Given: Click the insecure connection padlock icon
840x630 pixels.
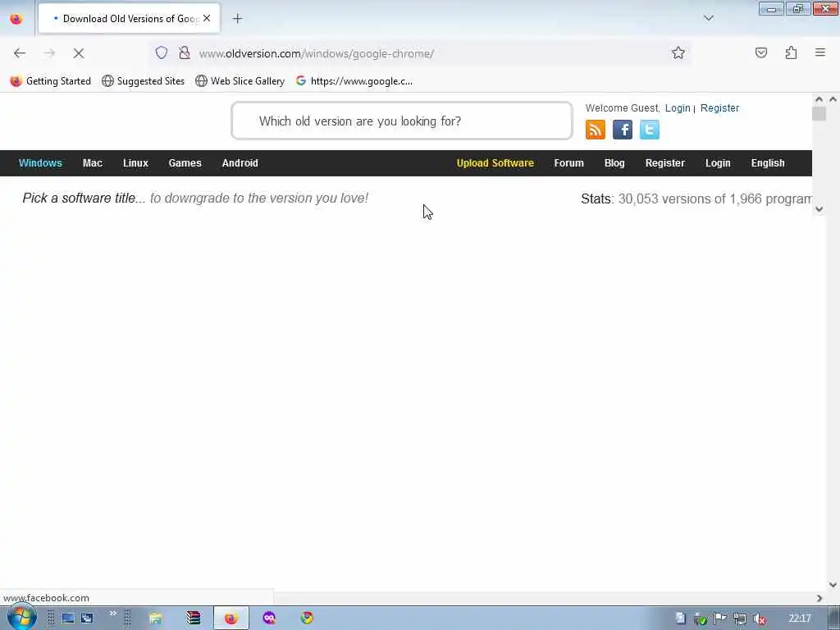Looking at the screenshot, I should click(185, 52).
